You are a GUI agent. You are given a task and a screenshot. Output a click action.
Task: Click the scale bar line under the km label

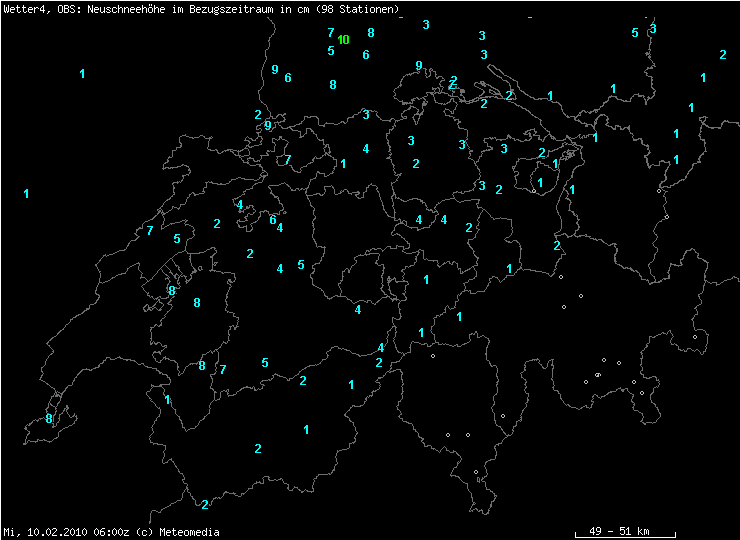[625, 537]
